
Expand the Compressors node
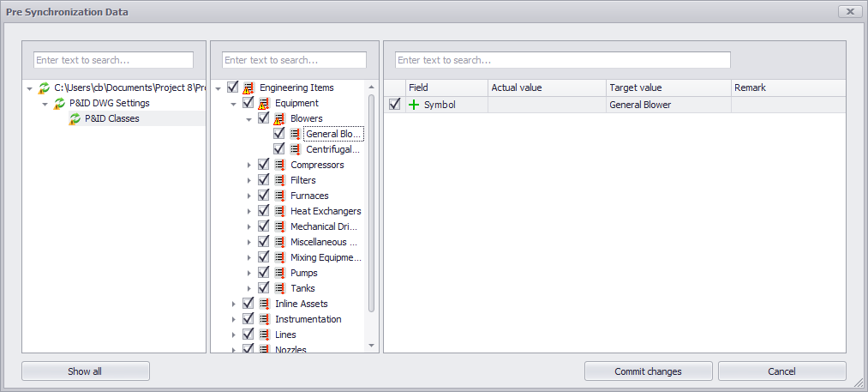pyautogui.click(x=249, y=166)
